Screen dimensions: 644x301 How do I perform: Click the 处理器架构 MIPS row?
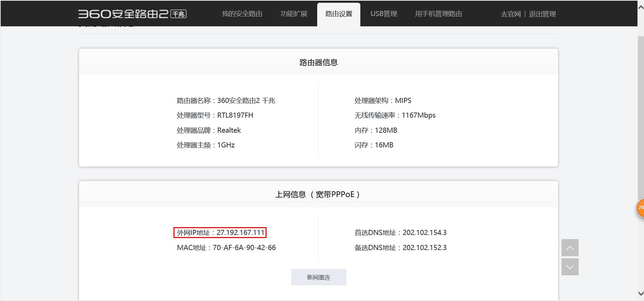click(x=383, y=101)
